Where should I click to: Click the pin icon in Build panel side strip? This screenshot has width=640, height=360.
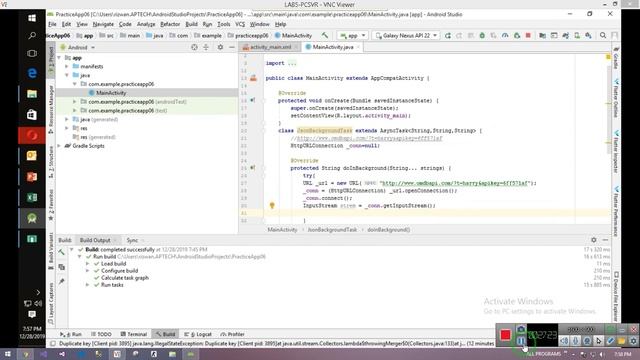click(62, 281)
